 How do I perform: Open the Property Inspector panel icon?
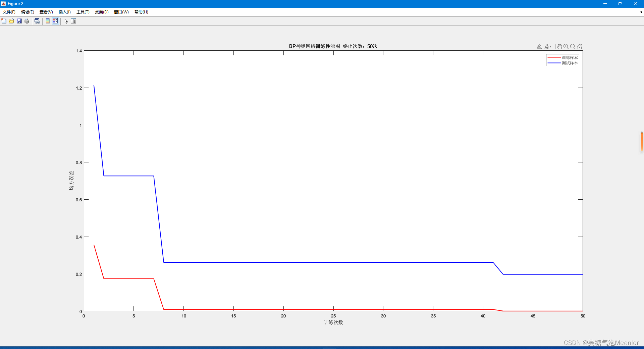[73, 21]
